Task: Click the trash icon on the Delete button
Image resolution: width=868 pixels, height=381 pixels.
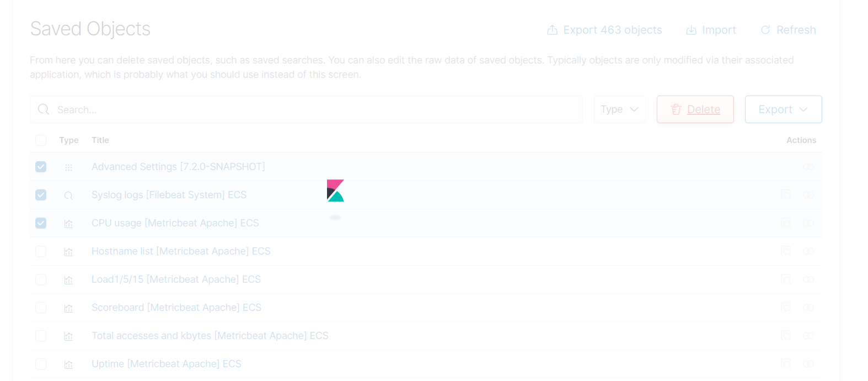Action: pyautogui.click(x=676, y=109)
